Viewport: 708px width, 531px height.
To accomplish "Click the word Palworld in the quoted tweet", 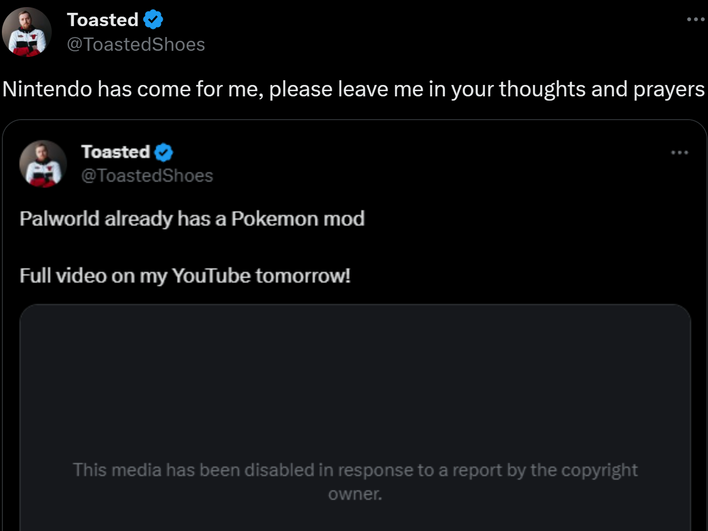I will [58, 218].
